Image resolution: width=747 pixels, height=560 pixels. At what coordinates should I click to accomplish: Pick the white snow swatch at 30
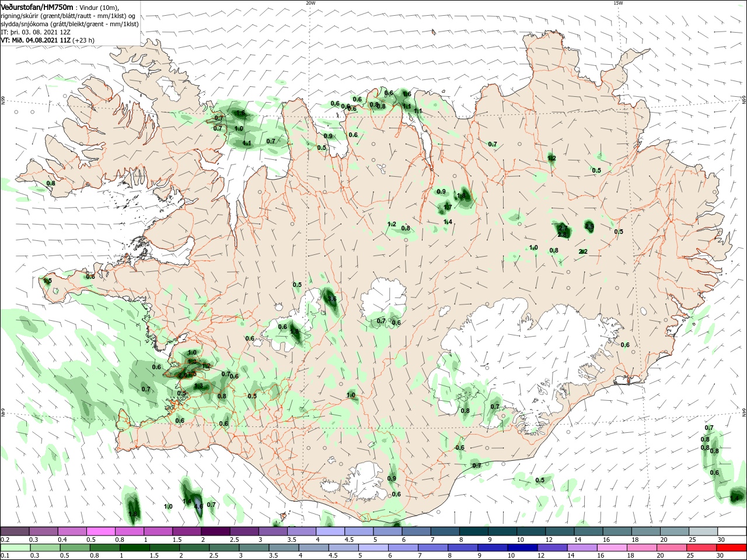coord(732,531)
